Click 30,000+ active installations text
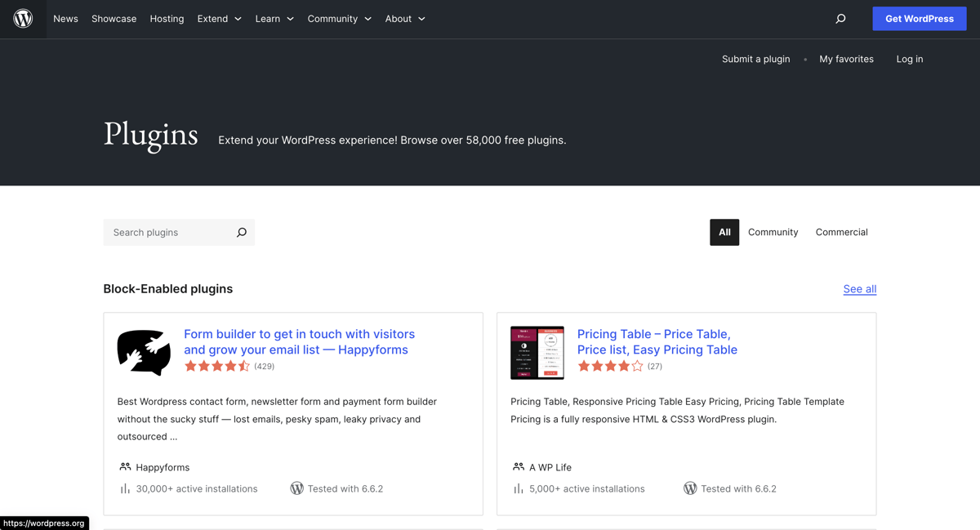Screen dimensions: 980x530 click(197, 488)
